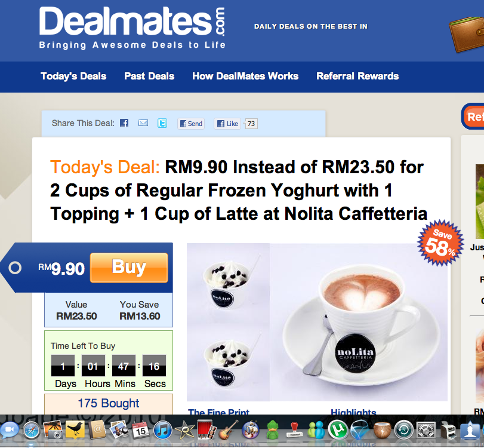Viewport: 484px width, 448px height.
Task: Open How DealMates Works page
Action: tap(245, 76)
